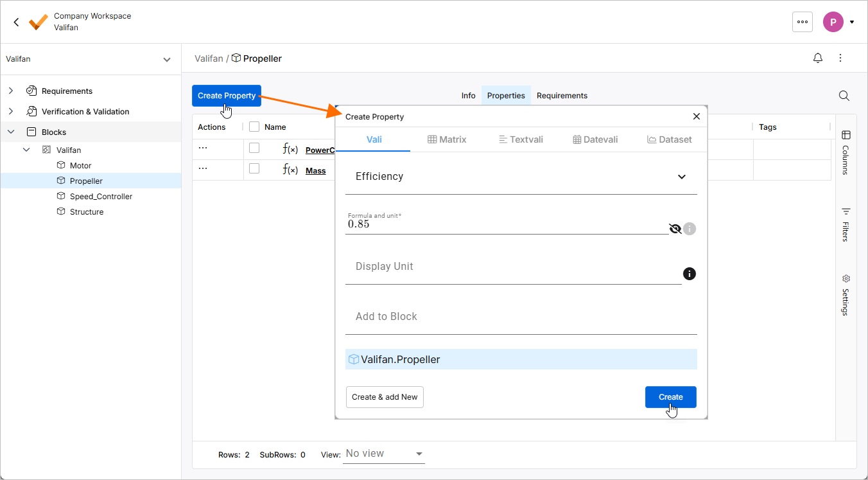
Task: Collapse the Blocks tree section
Action: (x=11, y=132)
